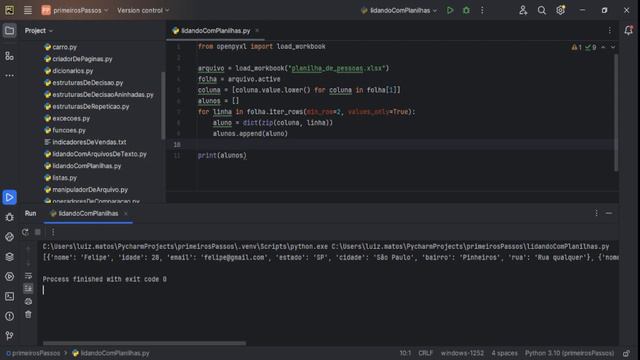Expand the Project view dropdown
The image size is (640, 360).
tap(39, 31)
